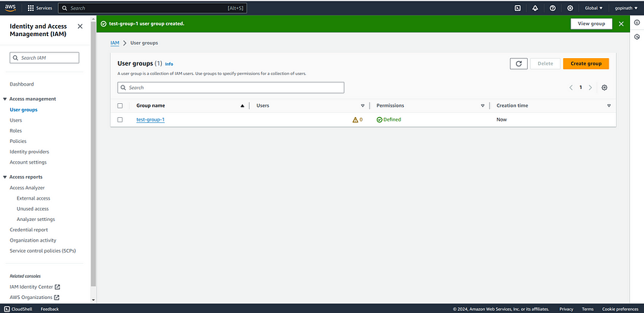Check the test-group-1 row checkbox
644x313 pixels.
120,119
